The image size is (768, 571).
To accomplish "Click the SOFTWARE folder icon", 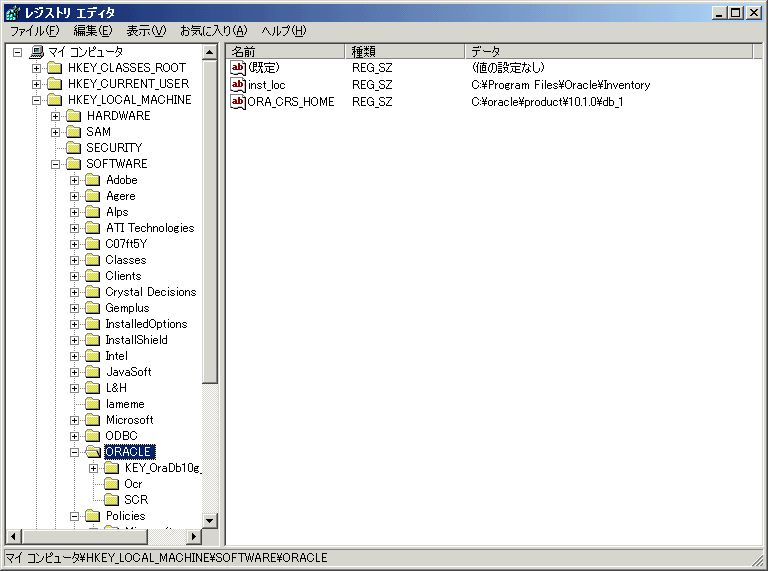I will coord(73,164).
